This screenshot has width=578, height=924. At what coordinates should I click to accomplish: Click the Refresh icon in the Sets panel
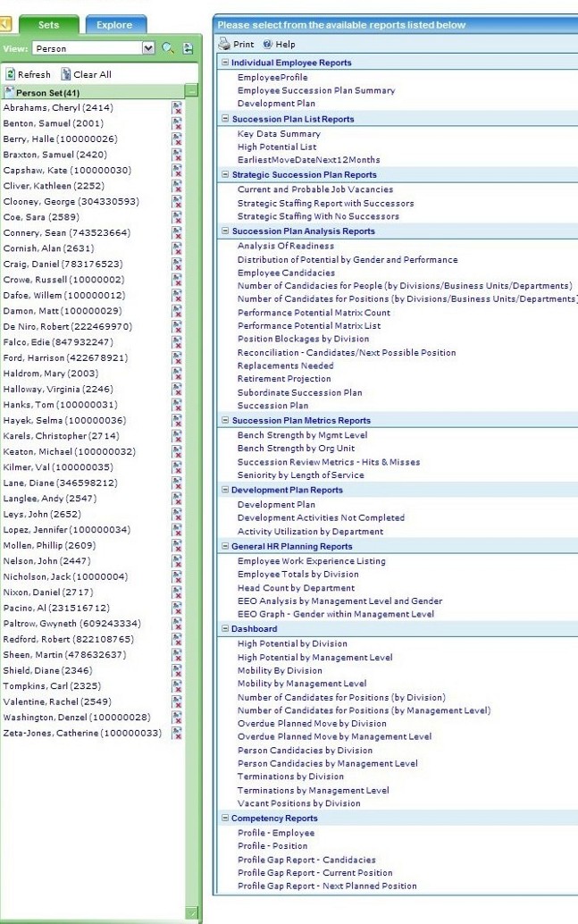(x=10, y=74)
